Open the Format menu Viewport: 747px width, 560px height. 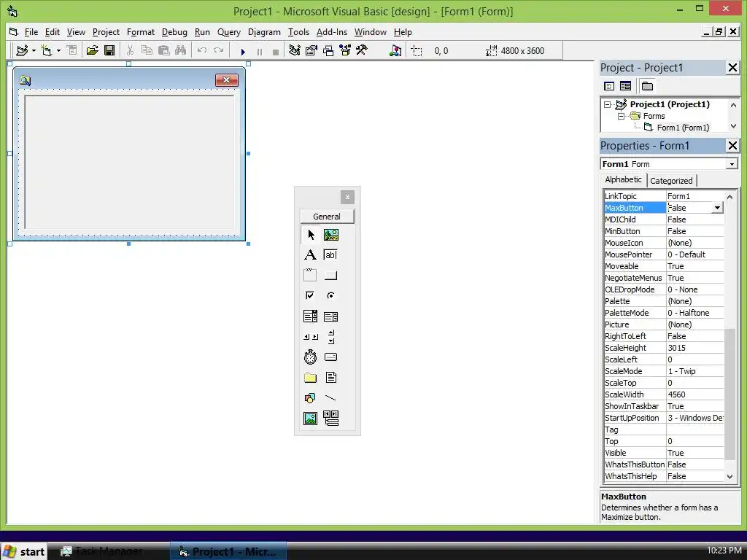[x=141, y=32]
